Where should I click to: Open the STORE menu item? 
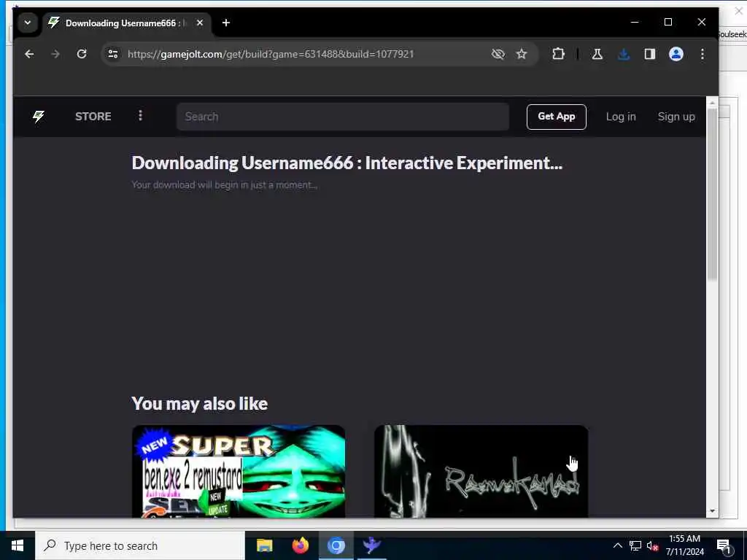[93, 117]
